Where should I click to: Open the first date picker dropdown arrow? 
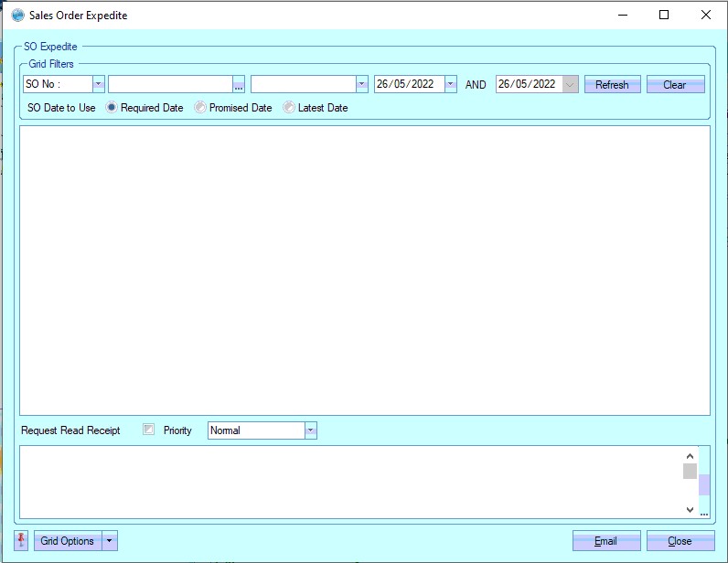point(450,84)
